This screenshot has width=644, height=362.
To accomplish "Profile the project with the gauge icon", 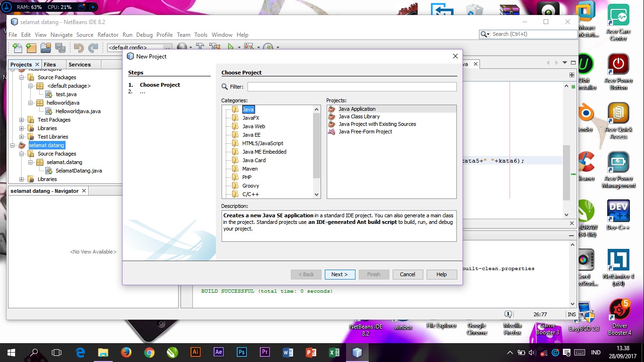I will click(x=267, y=47).
